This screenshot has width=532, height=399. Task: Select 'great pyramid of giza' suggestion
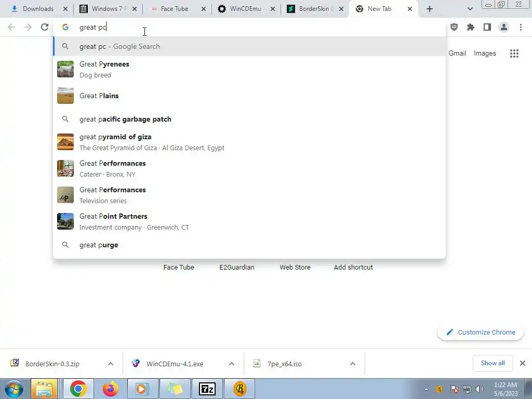[249, 142]
